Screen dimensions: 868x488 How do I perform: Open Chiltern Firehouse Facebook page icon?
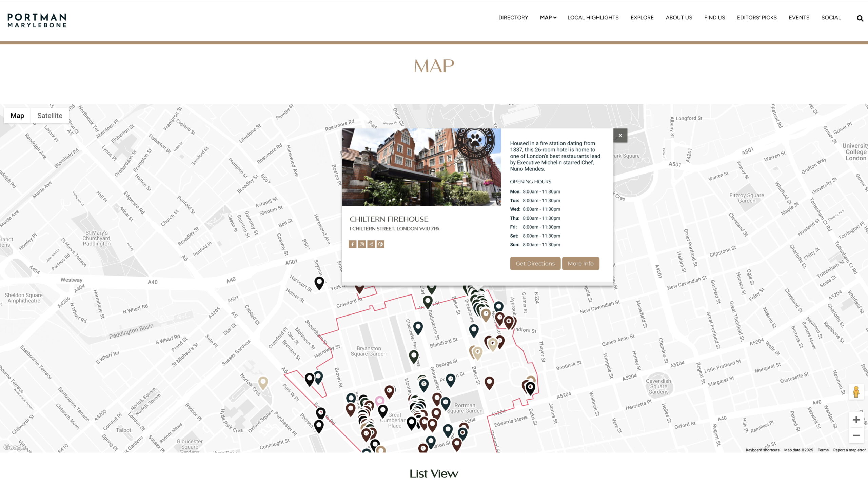pyautogui.click(x=353, y=244)
